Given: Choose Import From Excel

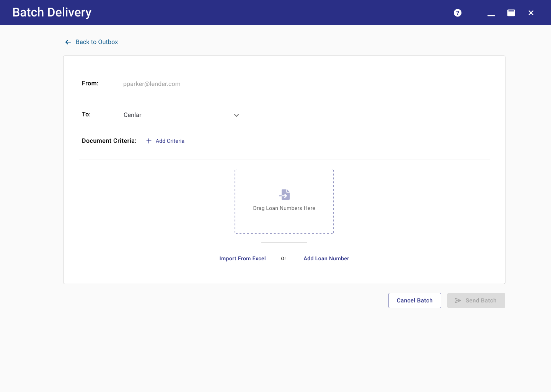Looking at the screenshot, I should pyautogui.click(x=243, y=258).
